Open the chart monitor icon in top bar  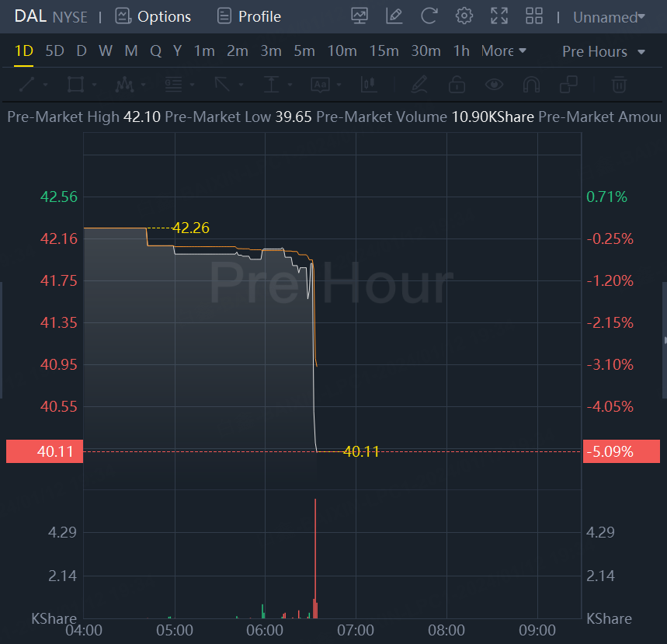tap(360, 16)
